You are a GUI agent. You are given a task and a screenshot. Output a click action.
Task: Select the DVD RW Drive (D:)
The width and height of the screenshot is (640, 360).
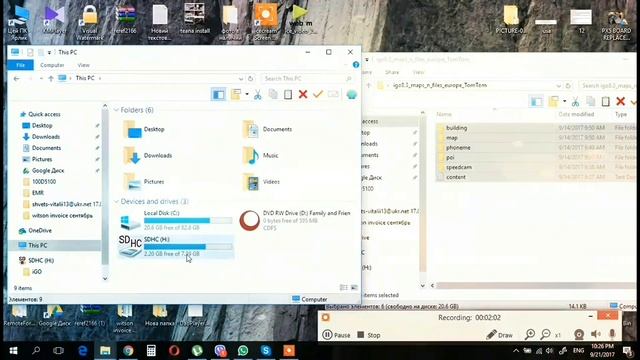[295, 220]
